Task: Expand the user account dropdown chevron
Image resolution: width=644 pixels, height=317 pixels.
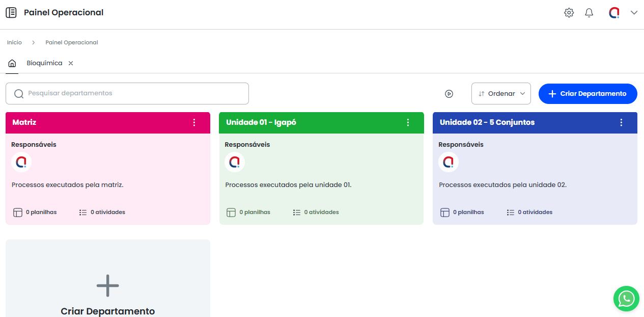Action: (634, 13)
